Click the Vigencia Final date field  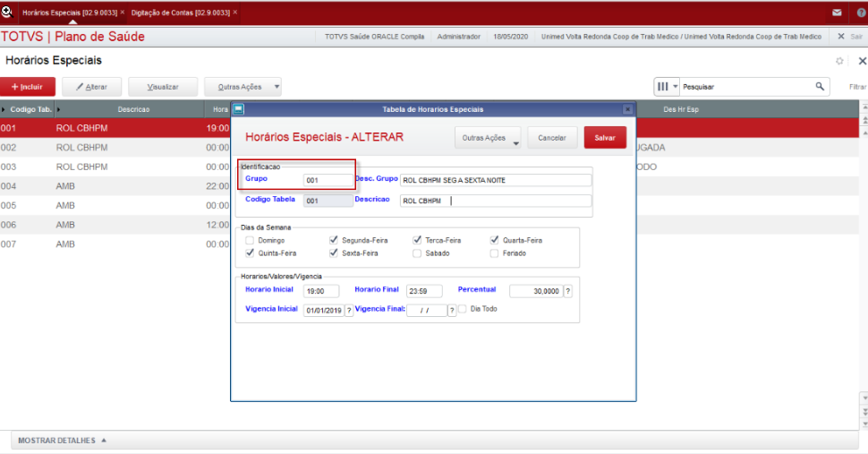[426, 311]
